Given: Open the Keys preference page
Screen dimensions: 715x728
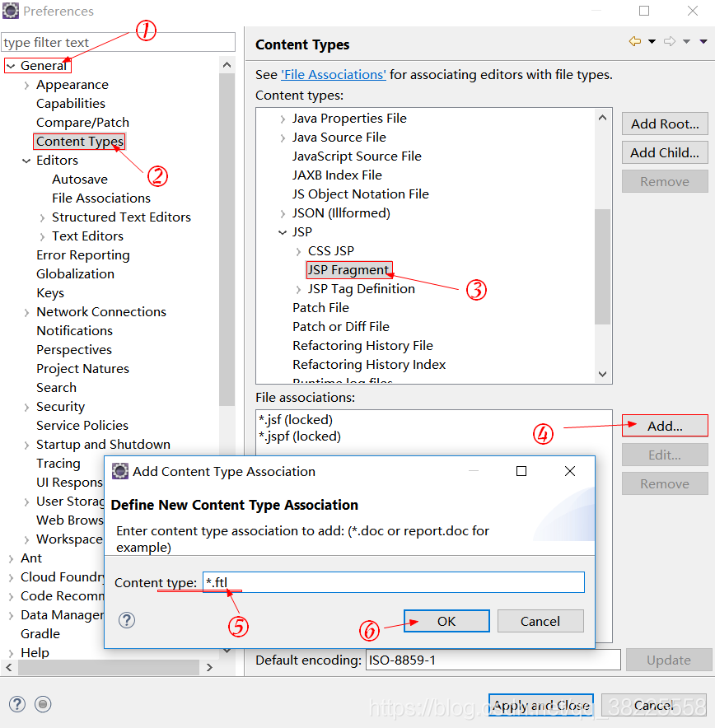Looking at the screenshot, I should point(50,293).
